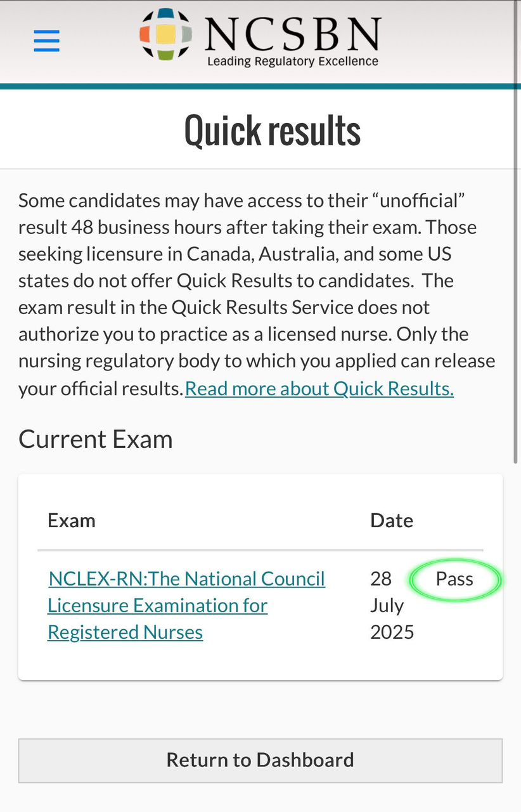Click the Exam column header
This screenshot has height=812, width=521.
(72, 520)
